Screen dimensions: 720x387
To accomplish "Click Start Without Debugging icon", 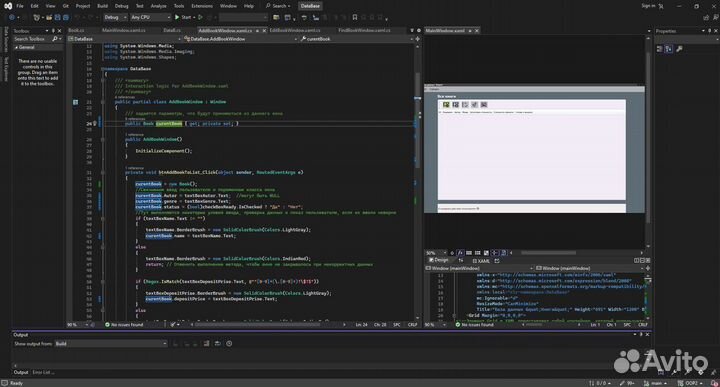I will tap(200, 17).
